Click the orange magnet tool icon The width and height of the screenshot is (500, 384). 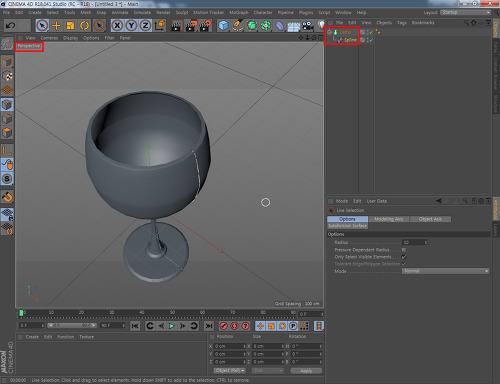[x=7, y=197]
